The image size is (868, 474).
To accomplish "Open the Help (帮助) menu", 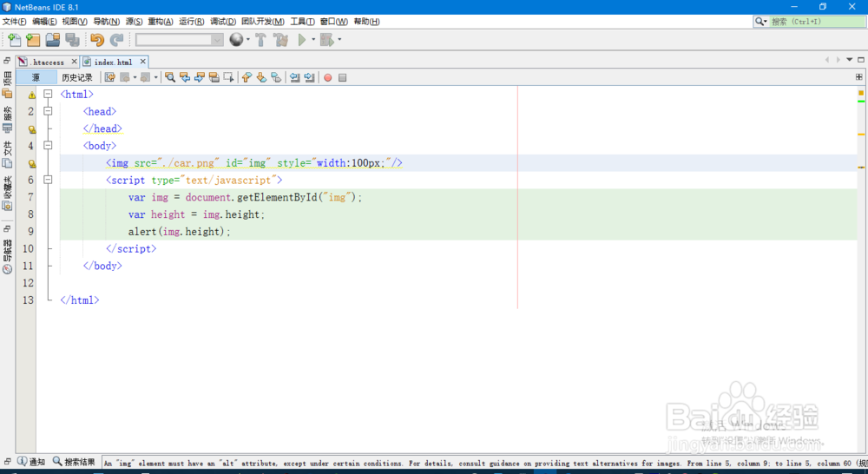I will pos(366,22).
